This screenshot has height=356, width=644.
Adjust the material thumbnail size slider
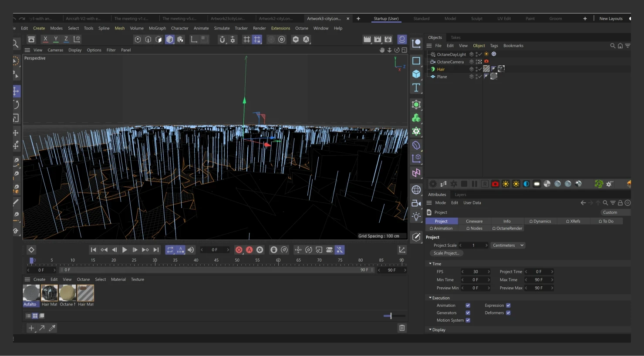tap(391, 316)
